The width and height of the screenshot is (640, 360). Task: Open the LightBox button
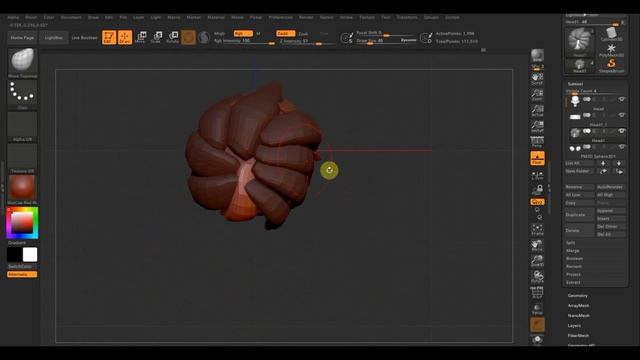(53, 38)
